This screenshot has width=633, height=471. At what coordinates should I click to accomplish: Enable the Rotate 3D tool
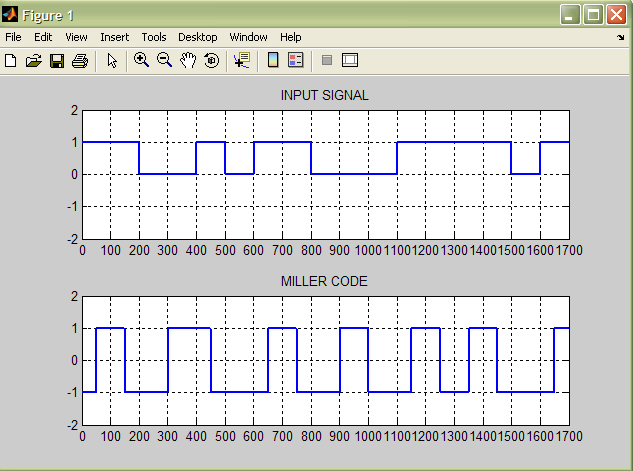[211, 61]
